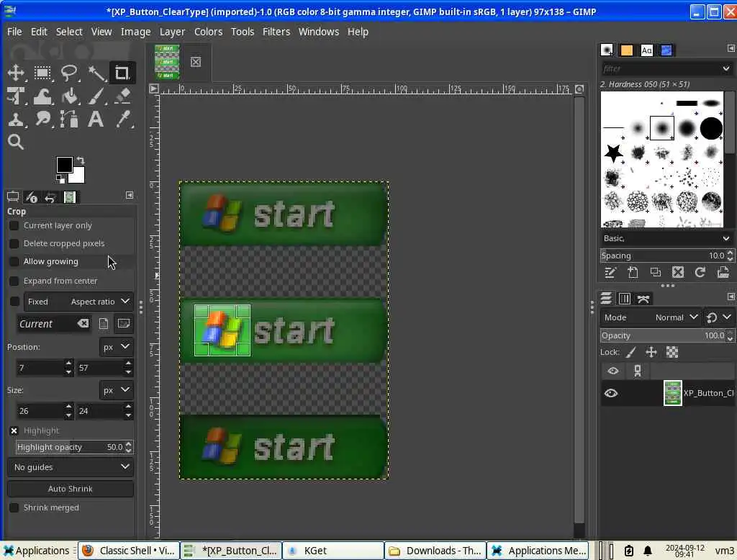Select the Clone stamp tool

[16, 119]
